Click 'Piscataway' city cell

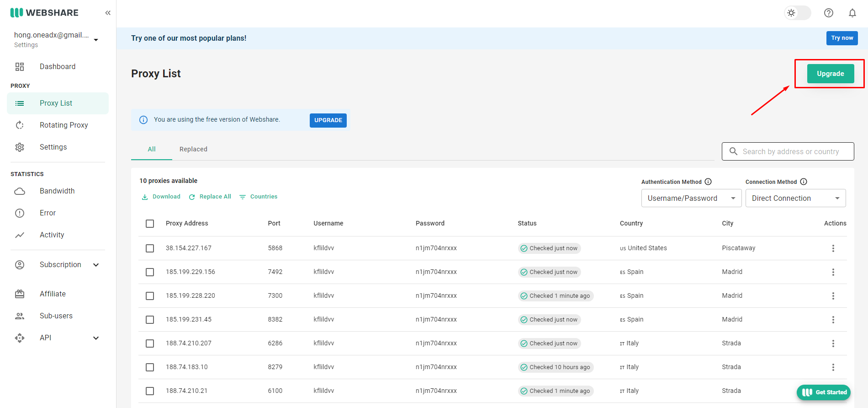click(x=739, y=248)
